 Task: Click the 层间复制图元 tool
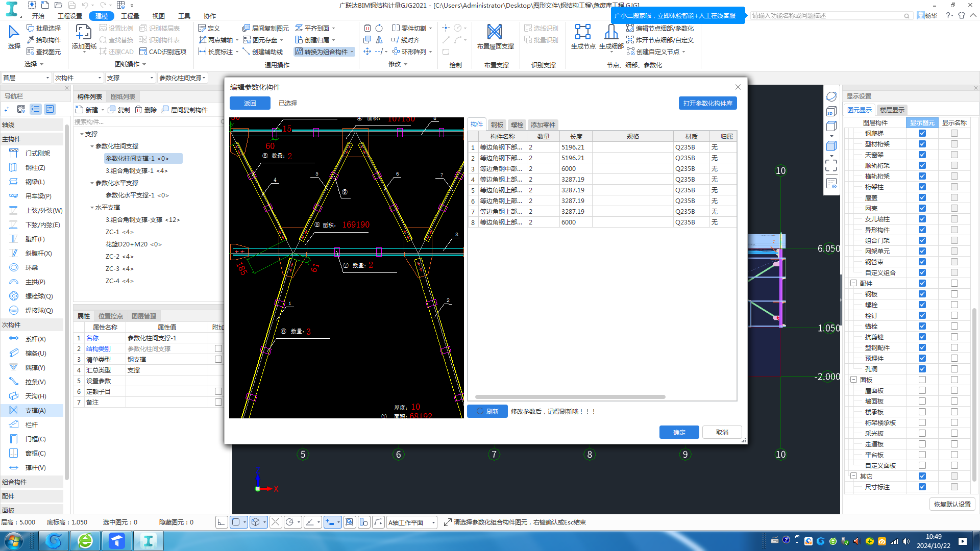tap(266, 28)
